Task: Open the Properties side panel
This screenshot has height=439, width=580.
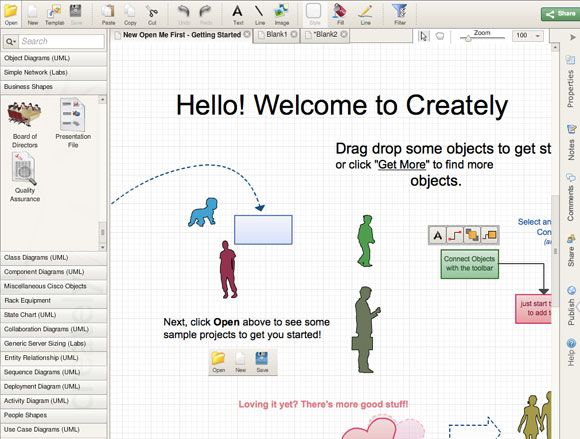Action: [x=571, y=81]
